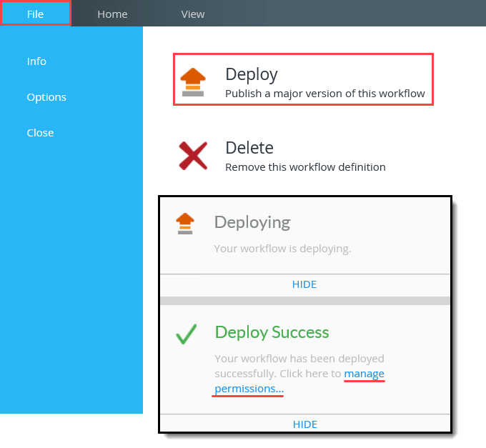Choose Close in the sidebar
The height and width of the screenshot is (448, 486).
[40, 133]
